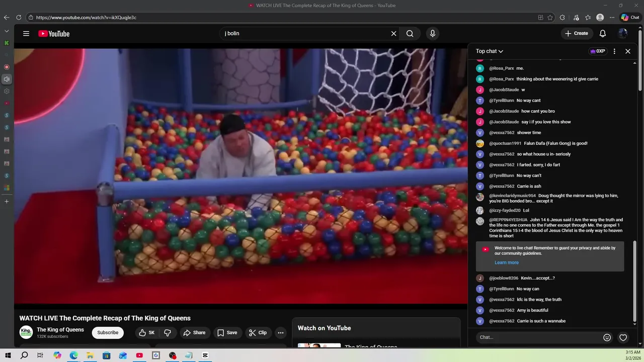
Task: Open The King of Queens channel avatar
Action: pyautogui.click(x=26, y=332)
